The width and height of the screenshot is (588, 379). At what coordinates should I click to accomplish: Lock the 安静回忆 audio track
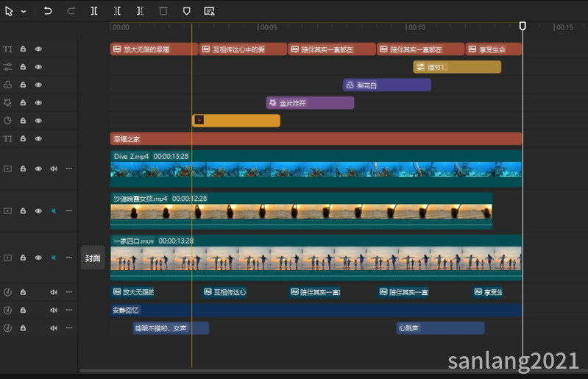pos(23,310)
